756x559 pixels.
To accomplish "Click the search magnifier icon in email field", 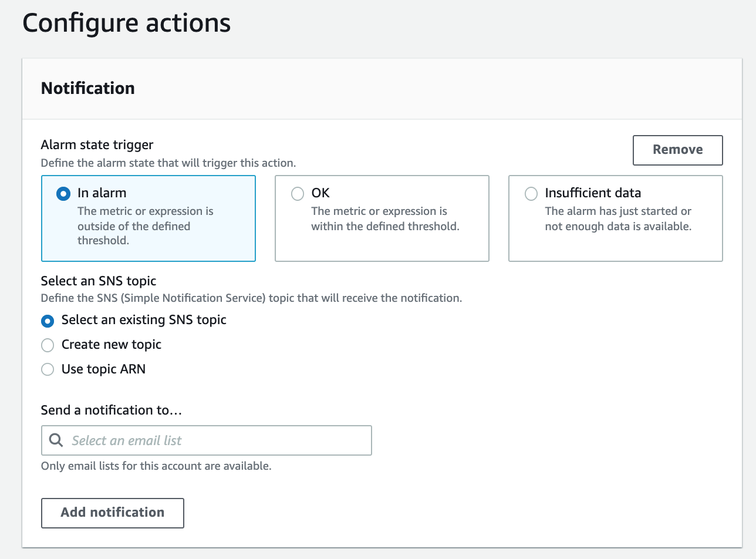I will tap(56, 440).
